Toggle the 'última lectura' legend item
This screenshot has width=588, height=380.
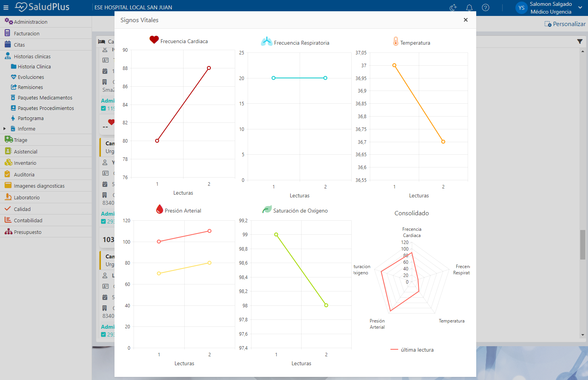pyautogui.click(x=412, y=350)
